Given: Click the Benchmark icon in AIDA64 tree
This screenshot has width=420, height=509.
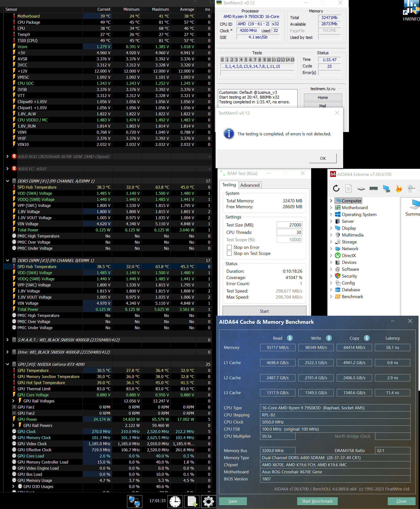Looking at the screenshot, I should pyautogui.click(x=338, y=297).
